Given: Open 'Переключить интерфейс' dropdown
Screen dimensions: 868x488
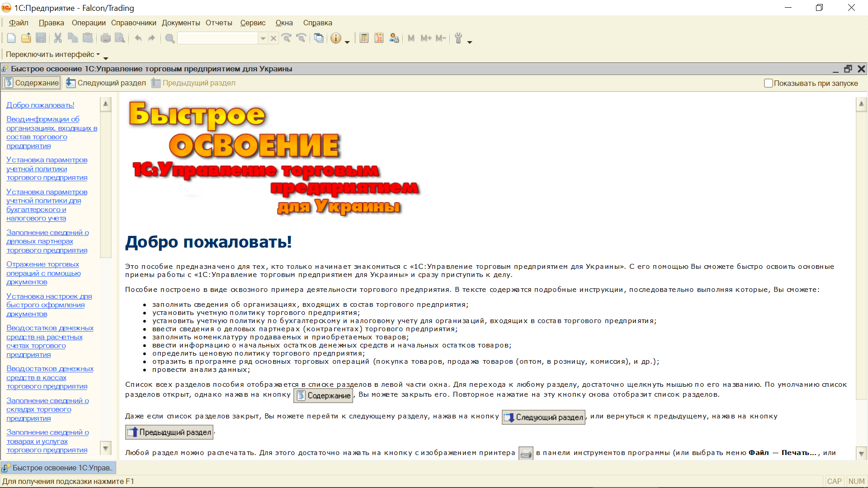Looking at the screenshot, I should (x=52, y=54).
